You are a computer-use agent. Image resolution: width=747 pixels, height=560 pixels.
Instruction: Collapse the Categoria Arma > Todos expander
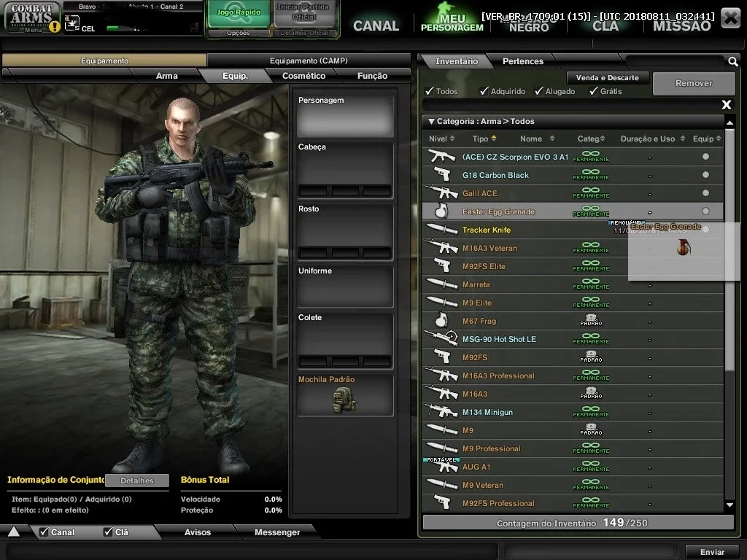[431, 122]
